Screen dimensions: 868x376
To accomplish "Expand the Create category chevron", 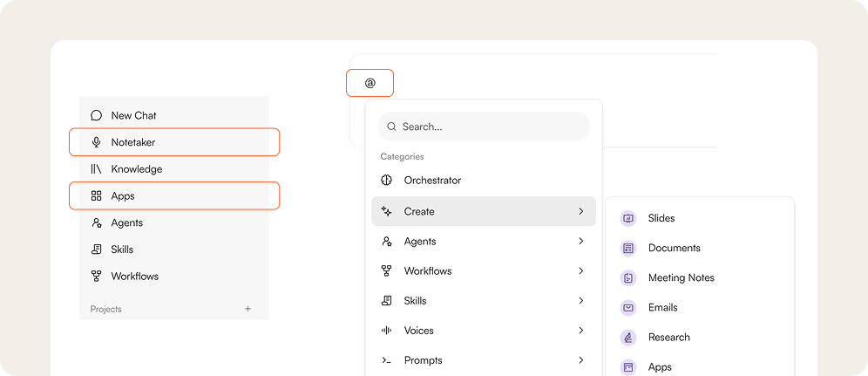I will (580, 211).
